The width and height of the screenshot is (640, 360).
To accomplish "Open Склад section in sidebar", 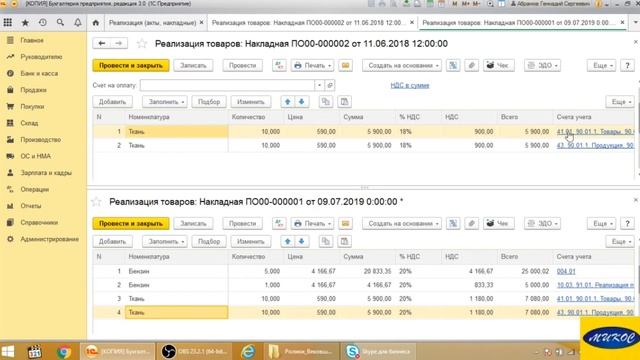I will [29, 123].
